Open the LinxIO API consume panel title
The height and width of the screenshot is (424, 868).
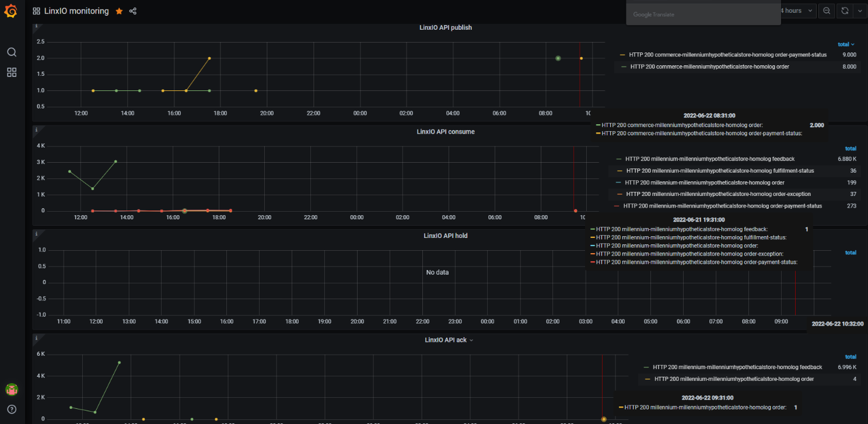tap(446, 132)
